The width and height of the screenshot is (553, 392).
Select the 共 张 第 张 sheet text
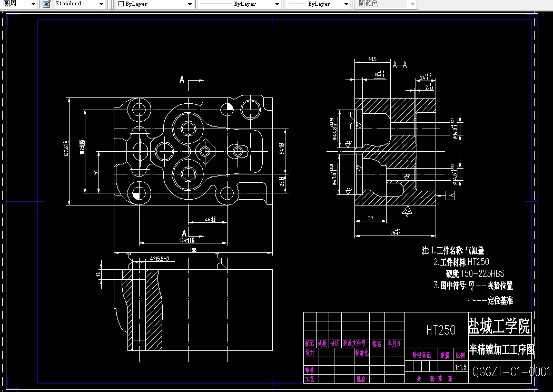tap(435, 379)
